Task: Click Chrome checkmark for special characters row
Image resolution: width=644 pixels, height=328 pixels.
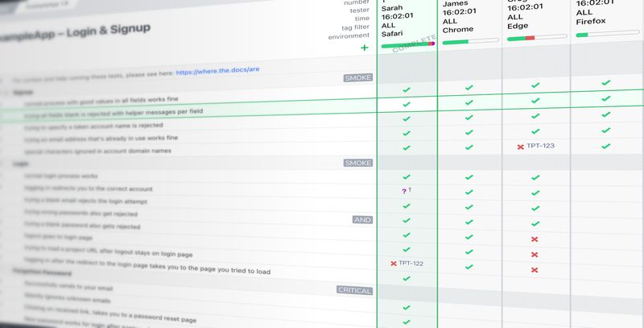Action: (x=469, y=147)
